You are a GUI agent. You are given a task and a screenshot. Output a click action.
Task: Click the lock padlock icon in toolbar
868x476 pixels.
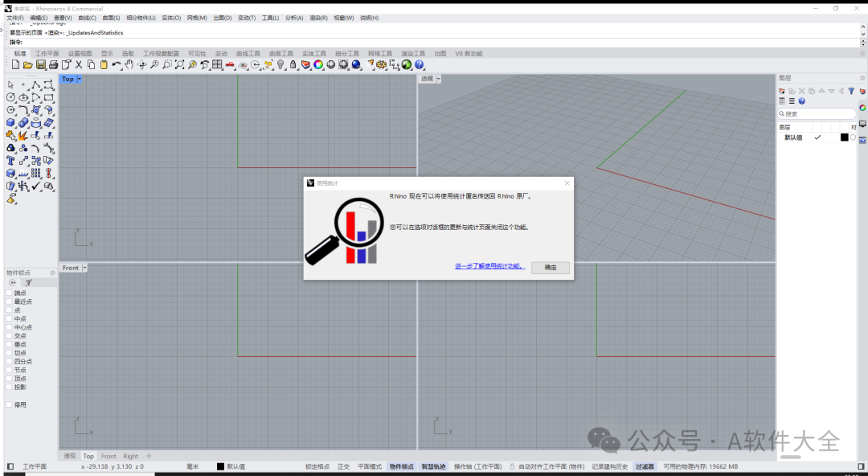[x=293, y=65]
